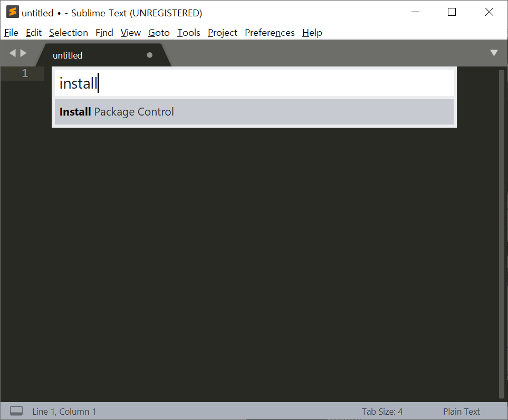
Task: Minimize the Sublime Text window
Action: click(415, 12)
